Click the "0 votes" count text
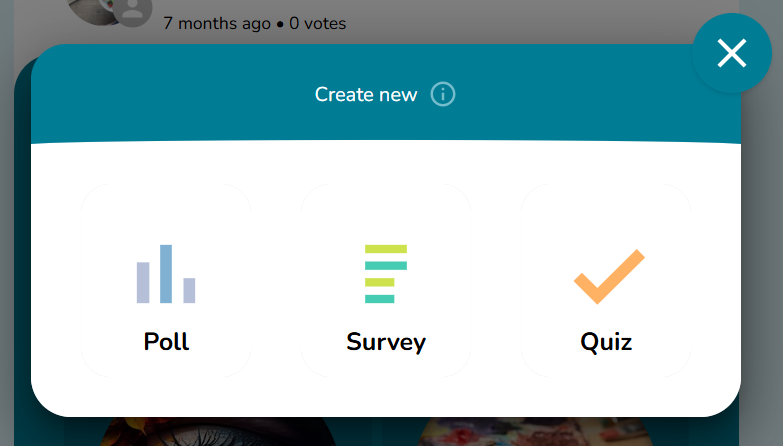The image size is (783, 446). click(318, 23)
